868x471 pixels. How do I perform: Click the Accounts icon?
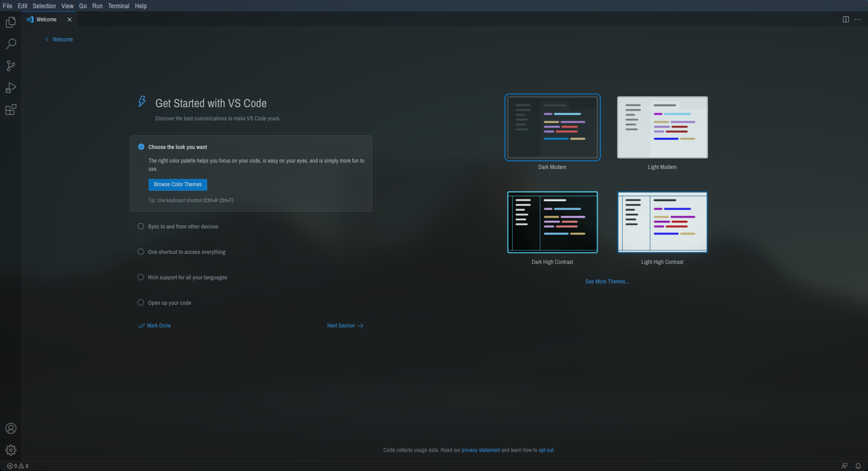[x=11, y=428]
